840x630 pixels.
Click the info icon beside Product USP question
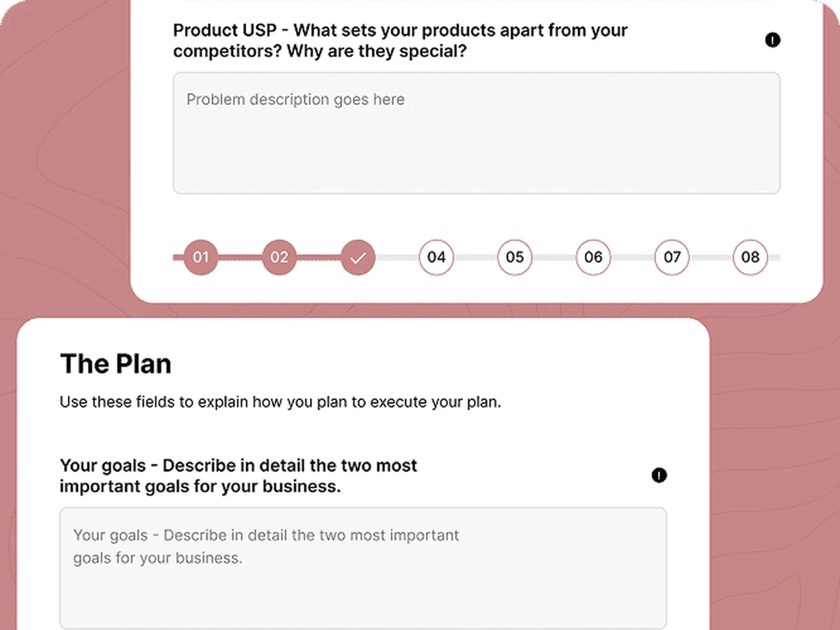tap(772, 40)
